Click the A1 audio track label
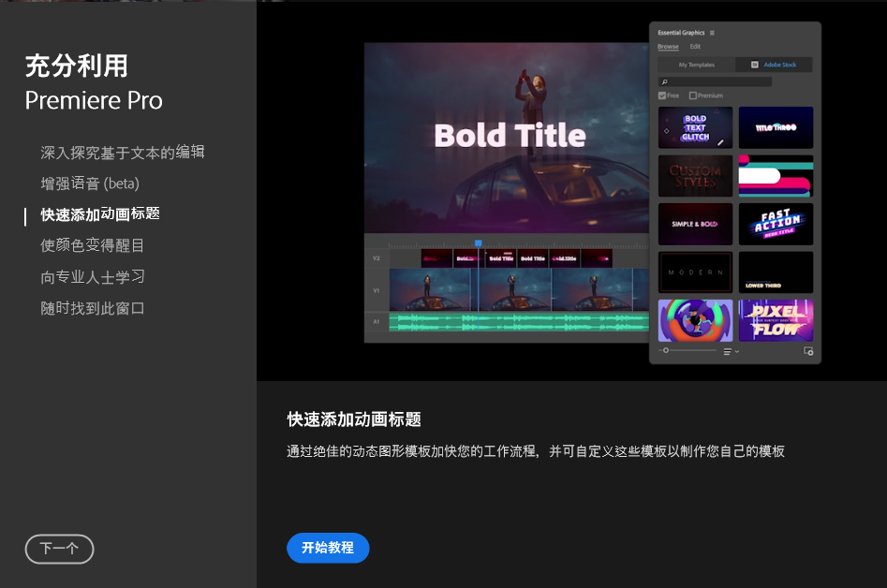The width and height of the screenshot is (887, 588). tap(377, 322)
